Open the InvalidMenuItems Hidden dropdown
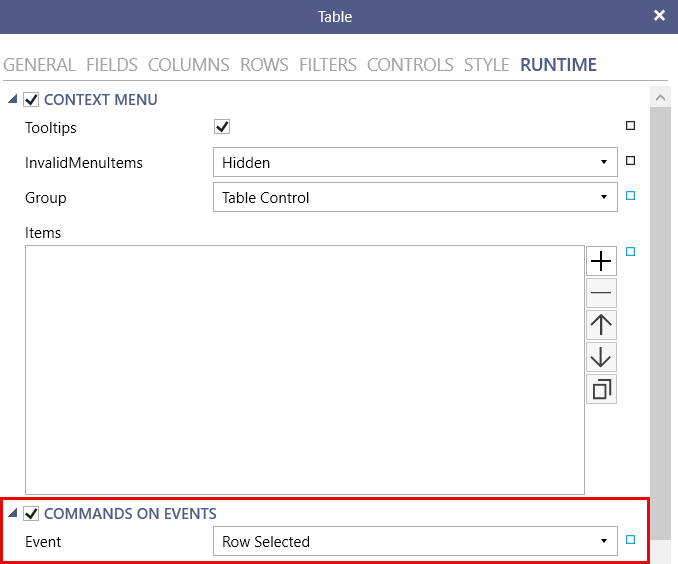678x564 pixels. 415,162
